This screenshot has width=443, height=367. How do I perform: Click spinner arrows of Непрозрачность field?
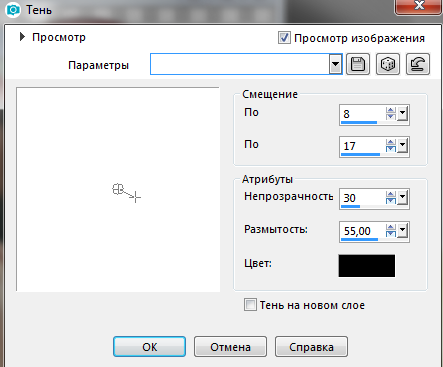[x=391, y=197]
